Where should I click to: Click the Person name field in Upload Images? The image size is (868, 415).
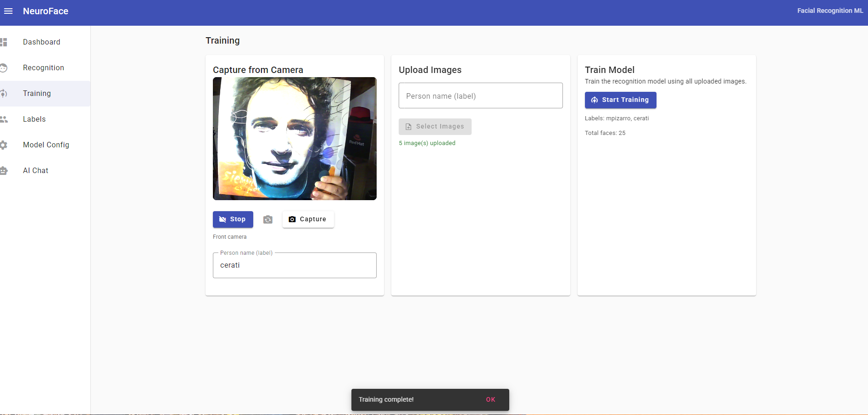pyautogui.click(x=480, y=95)
